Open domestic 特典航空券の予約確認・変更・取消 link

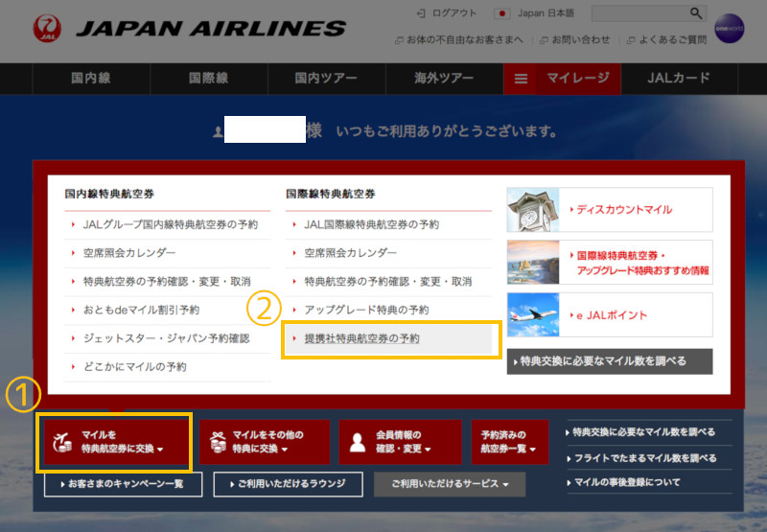(167, 282)
